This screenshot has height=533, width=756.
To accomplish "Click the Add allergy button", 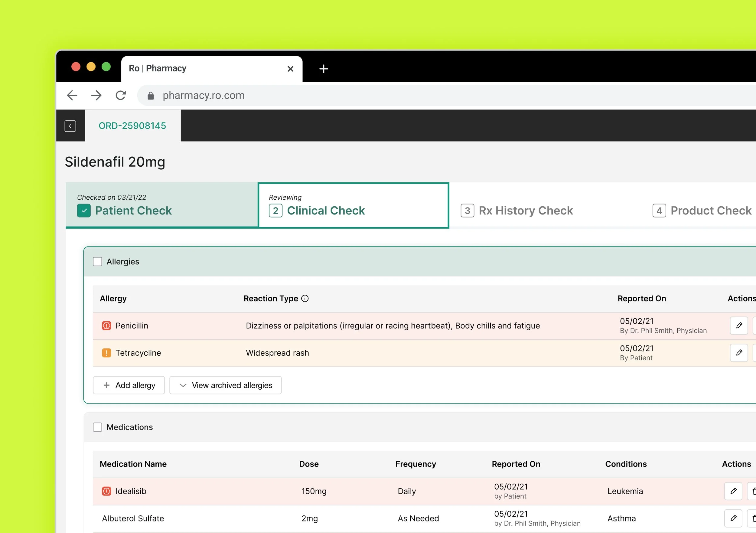I will click(x=129, y=385).
